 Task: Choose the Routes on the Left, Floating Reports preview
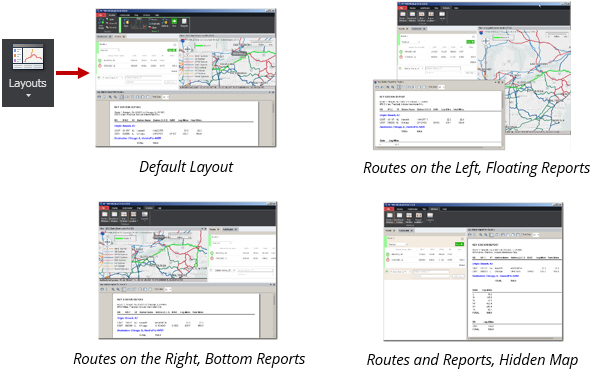(472, 76)
